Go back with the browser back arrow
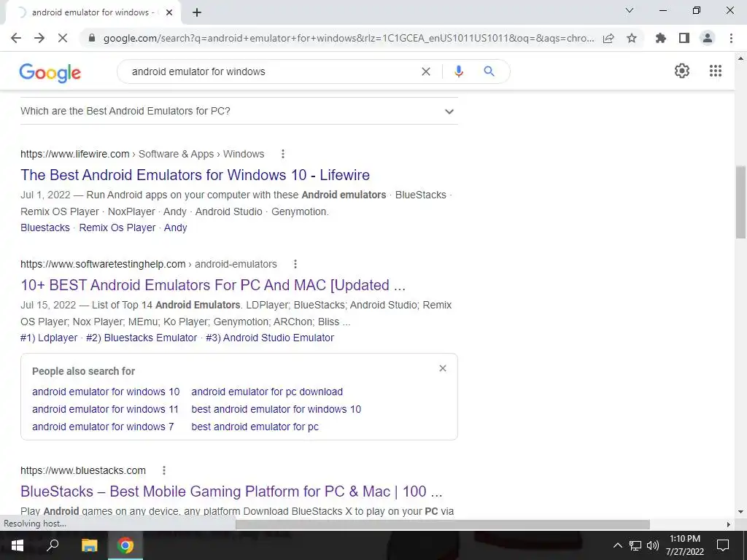747x560 pixels. [x=16, y=38]
